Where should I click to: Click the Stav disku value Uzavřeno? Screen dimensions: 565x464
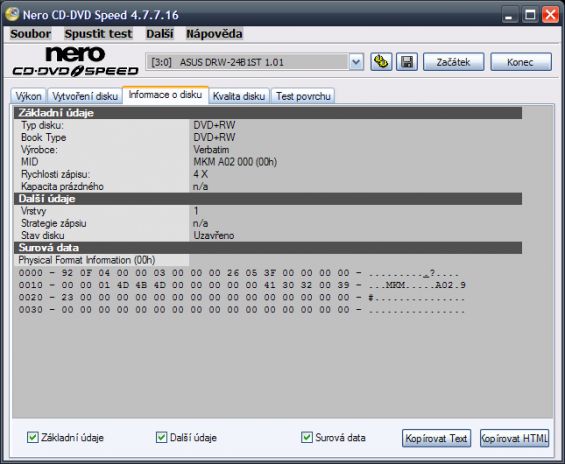click(214, 236)
